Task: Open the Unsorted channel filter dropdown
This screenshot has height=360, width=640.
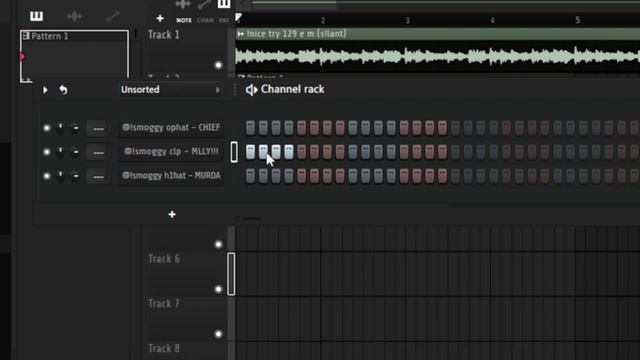Action: [x=171, y=89]
